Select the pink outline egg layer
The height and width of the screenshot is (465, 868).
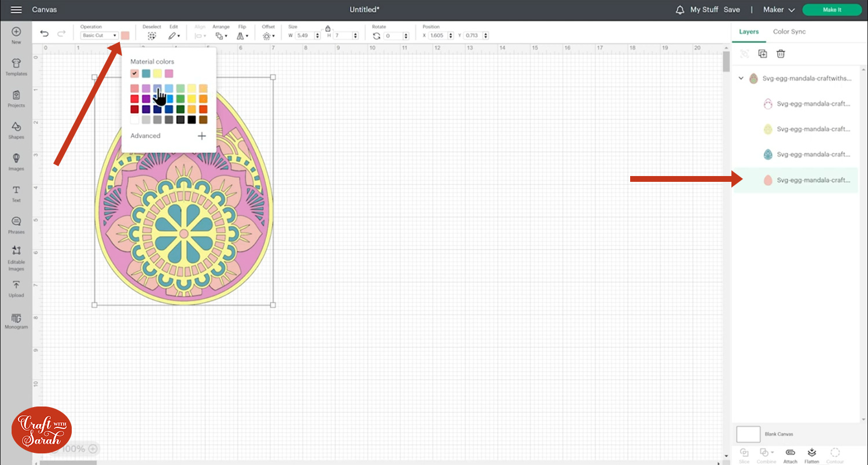(x=795, y=104)
